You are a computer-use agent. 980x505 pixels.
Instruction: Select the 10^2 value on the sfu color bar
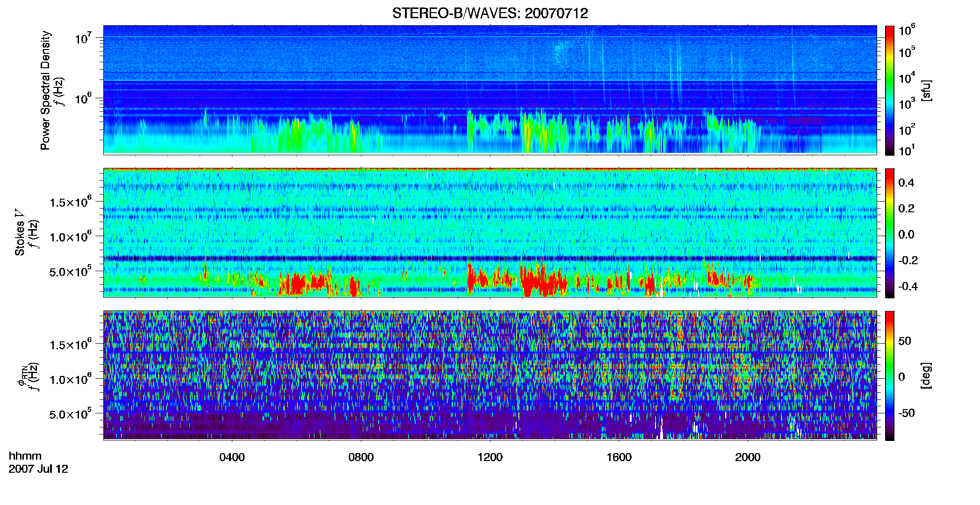pyautogui.click(x=907, y=130)
